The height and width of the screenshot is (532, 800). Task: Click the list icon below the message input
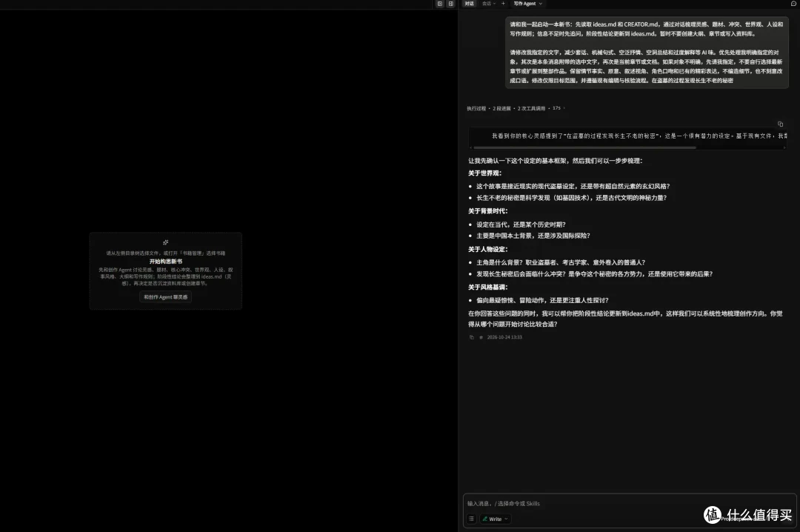(x=471, y=519)
